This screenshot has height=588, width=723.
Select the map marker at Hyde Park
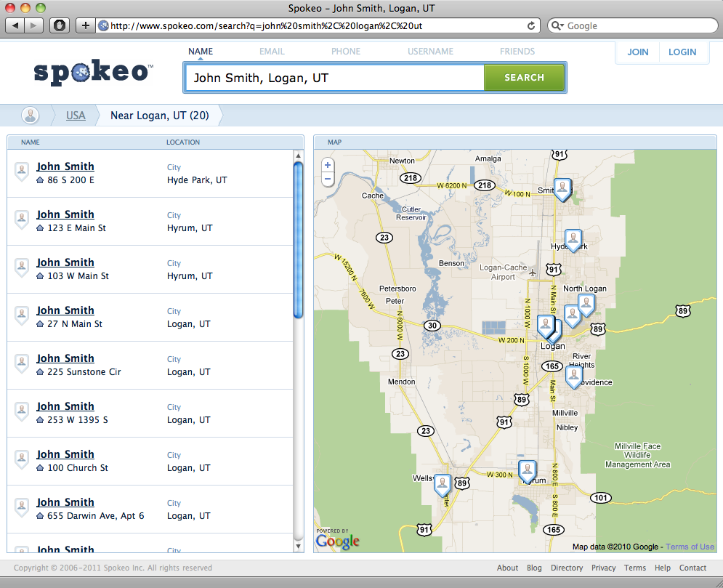[x=573, y=241]
